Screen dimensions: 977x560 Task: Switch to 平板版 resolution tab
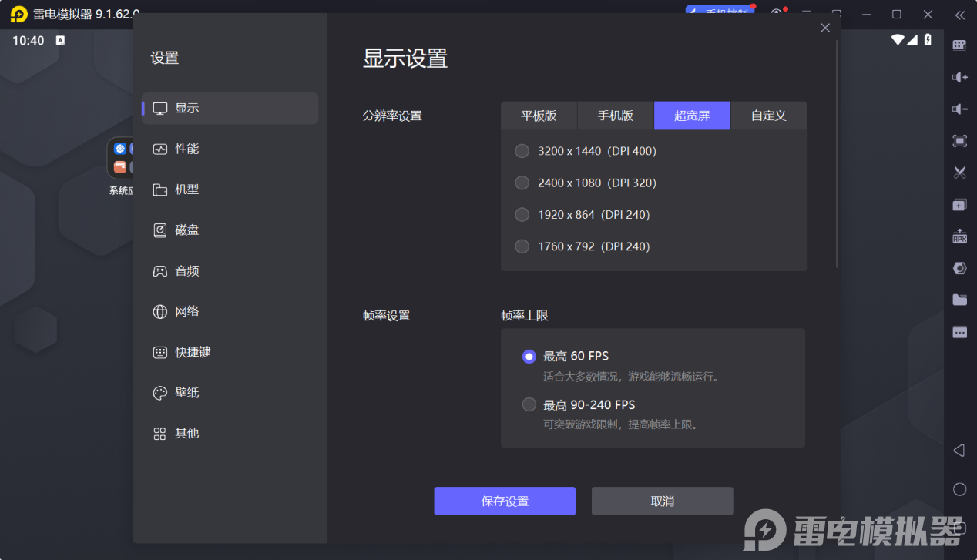click(x=539, y=116)
